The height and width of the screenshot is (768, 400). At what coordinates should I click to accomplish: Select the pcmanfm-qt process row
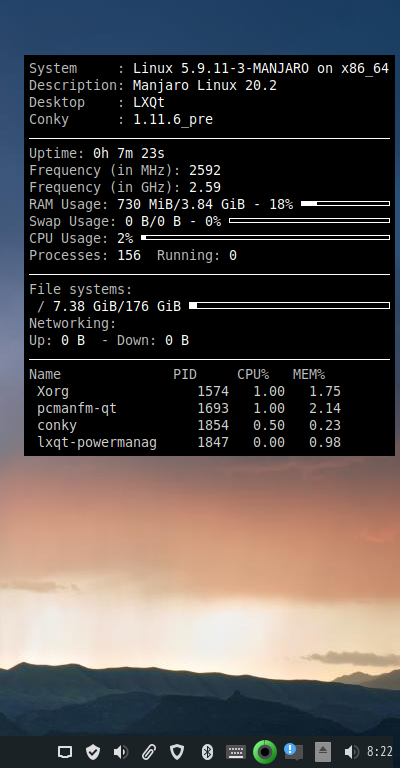pos(188,408)
